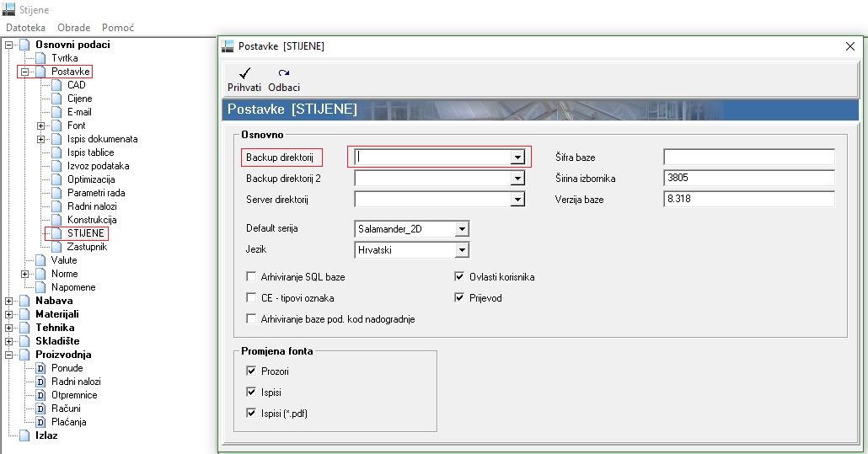This screenshot has height=454, width=868.
Task: Click the Odbaci undo arrow icon
Action: [x=284, y=73]
